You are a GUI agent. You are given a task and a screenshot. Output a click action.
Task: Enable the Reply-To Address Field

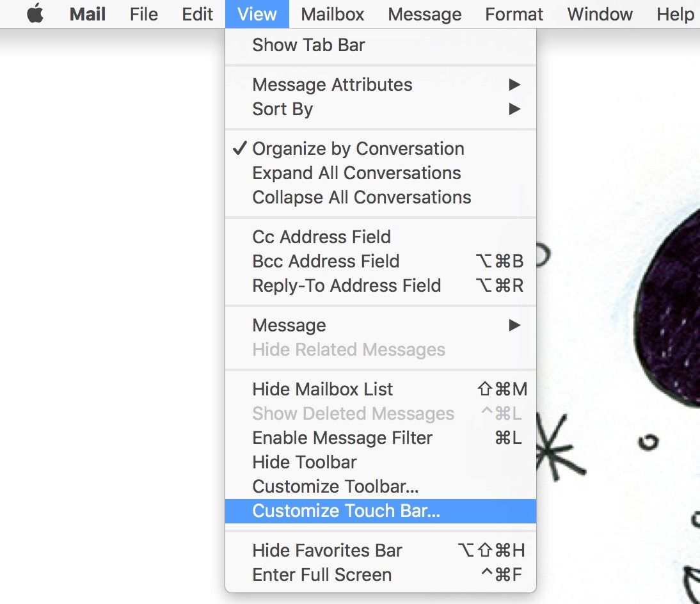click(x=346, y=285)
